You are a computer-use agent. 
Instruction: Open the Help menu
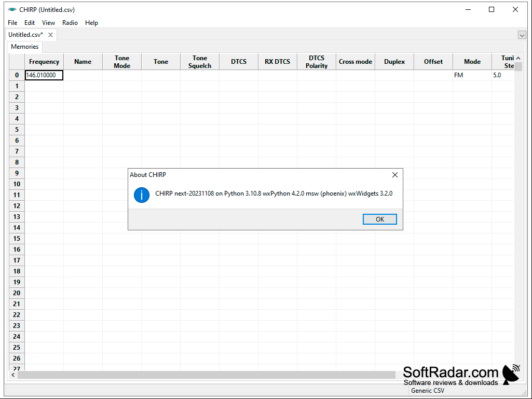[91, 23]
